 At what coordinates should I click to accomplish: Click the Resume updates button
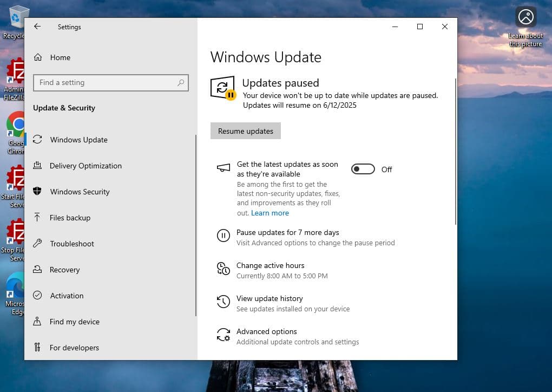coord(245,131)
